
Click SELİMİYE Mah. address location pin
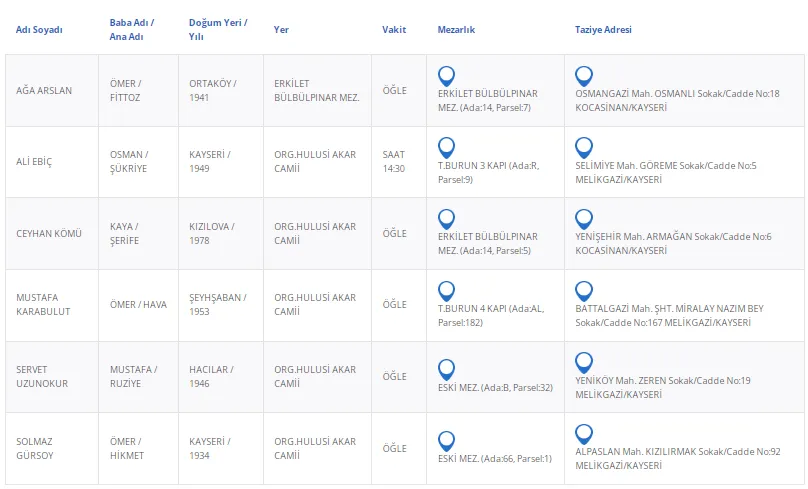click(x=584, y=148)
